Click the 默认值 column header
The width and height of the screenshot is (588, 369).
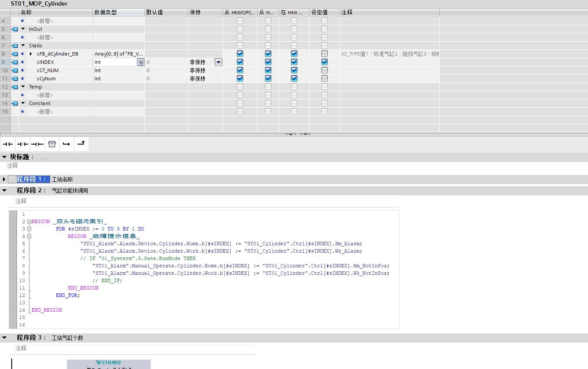tap(166, 13)
